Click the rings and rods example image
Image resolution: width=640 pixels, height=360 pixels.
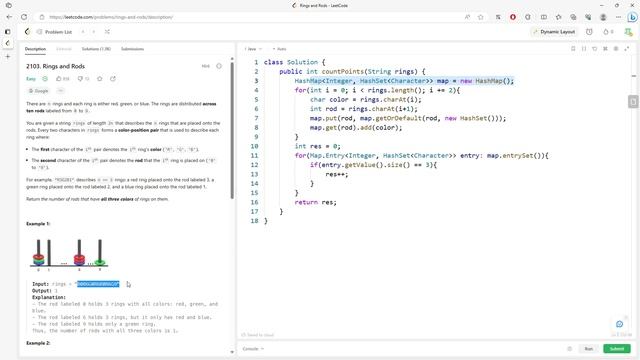click(x=69, y=255)
